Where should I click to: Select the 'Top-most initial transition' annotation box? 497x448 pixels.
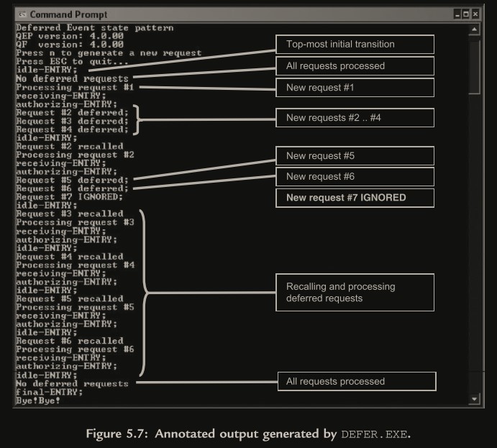tap(355, 45)
